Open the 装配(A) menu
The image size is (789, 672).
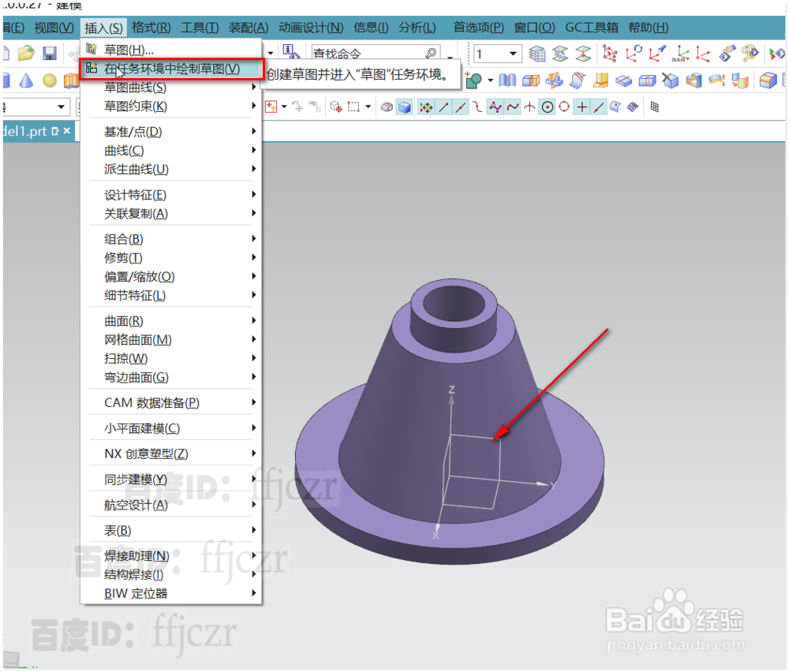click(248, 28)
